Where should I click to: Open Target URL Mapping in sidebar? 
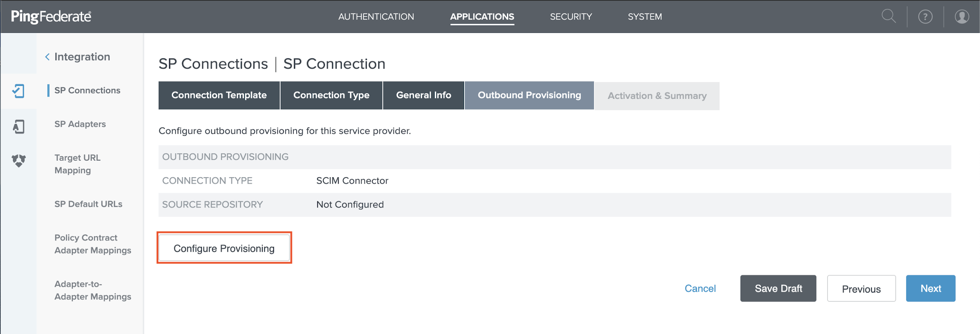pyautogui.click(x=78, y=164)
